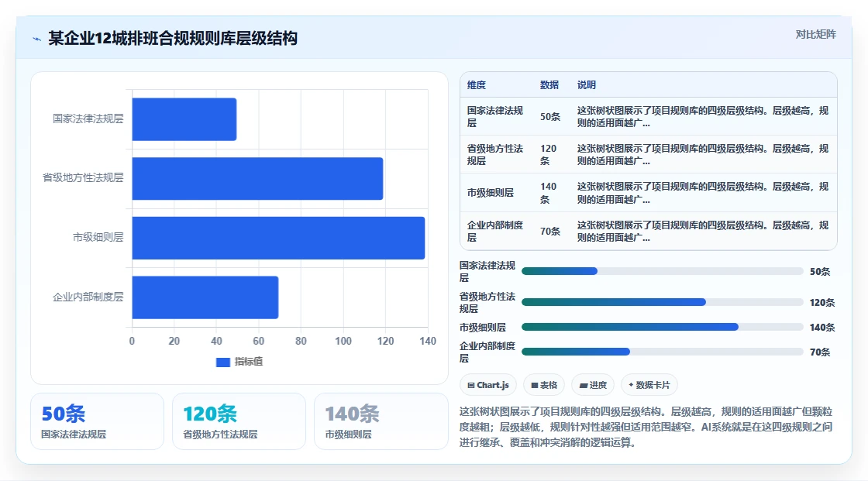Click the 50条 国家法律法规层 data card
868x481 pixels.
coord(97,421)
